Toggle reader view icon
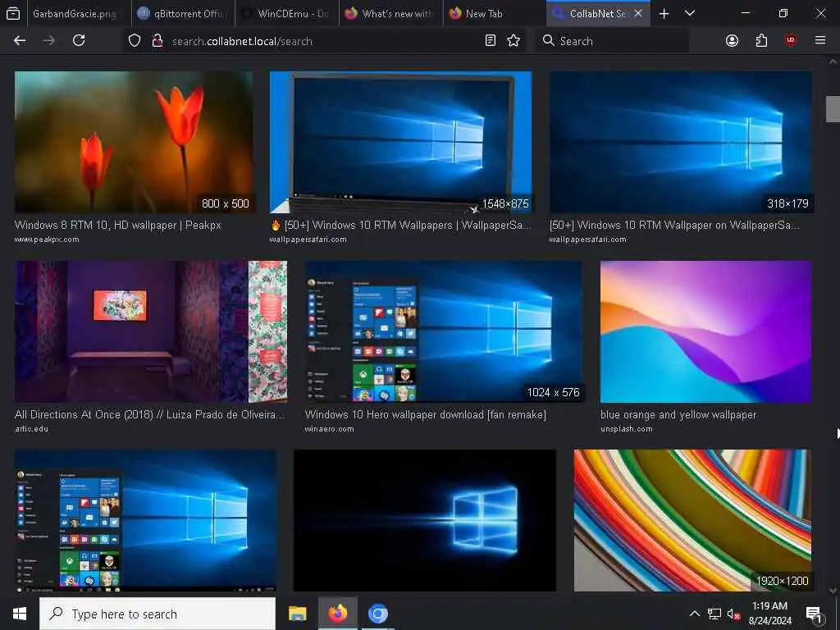The height and width of the screenshot is (630, 840). point(491,41)
